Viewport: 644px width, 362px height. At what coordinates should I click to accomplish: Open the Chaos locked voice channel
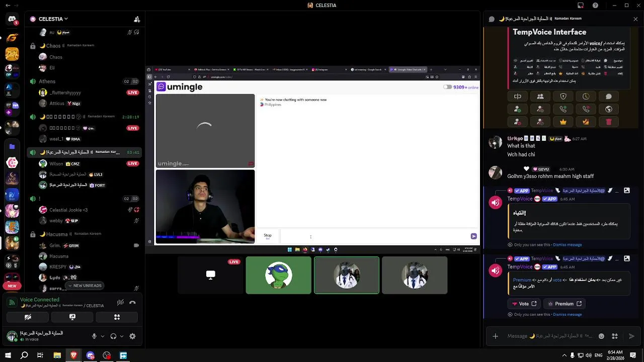coord(85,46)
